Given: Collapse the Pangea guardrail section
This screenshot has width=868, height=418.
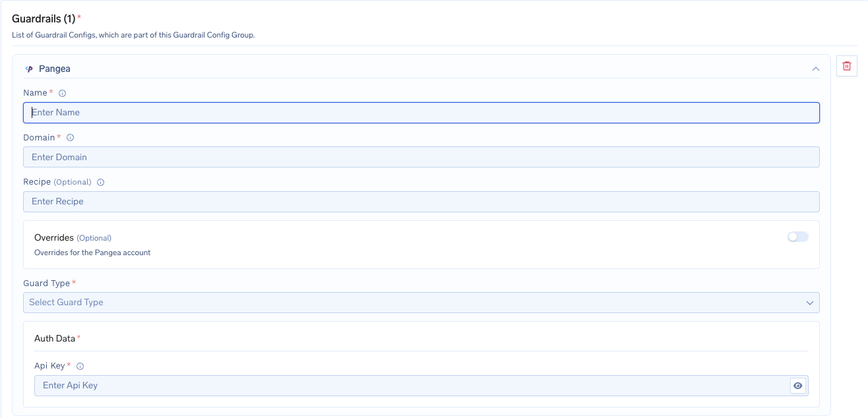Looking at the screenshot, I should tap(816, 69).
